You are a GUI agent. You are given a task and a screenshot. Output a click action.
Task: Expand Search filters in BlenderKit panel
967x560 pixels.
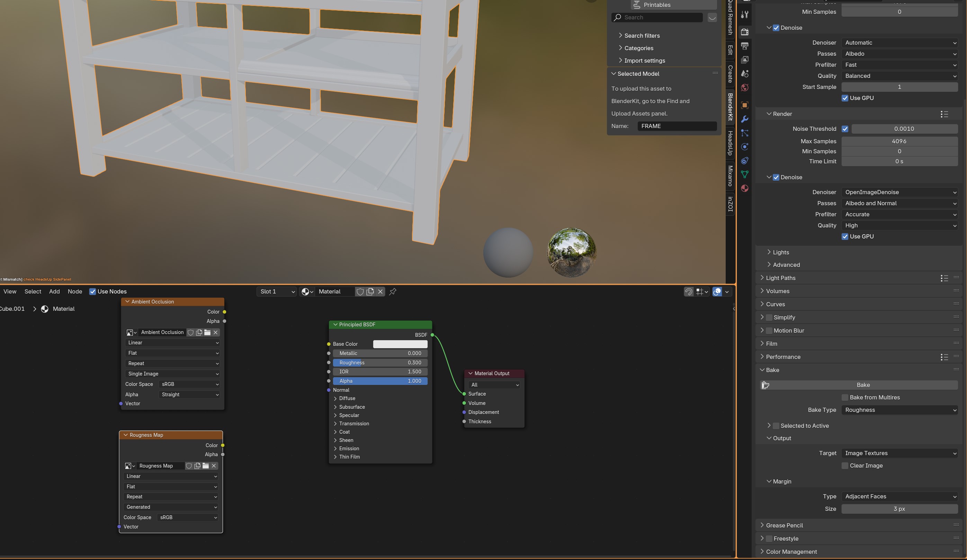pyautogui.click(x=642, y=36)
